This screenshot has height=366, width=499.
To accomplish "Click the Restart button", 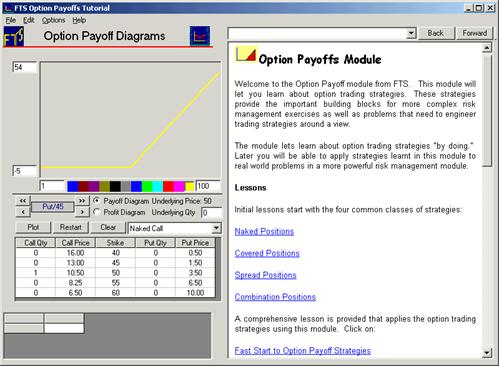I will click(x=70, y=228).
